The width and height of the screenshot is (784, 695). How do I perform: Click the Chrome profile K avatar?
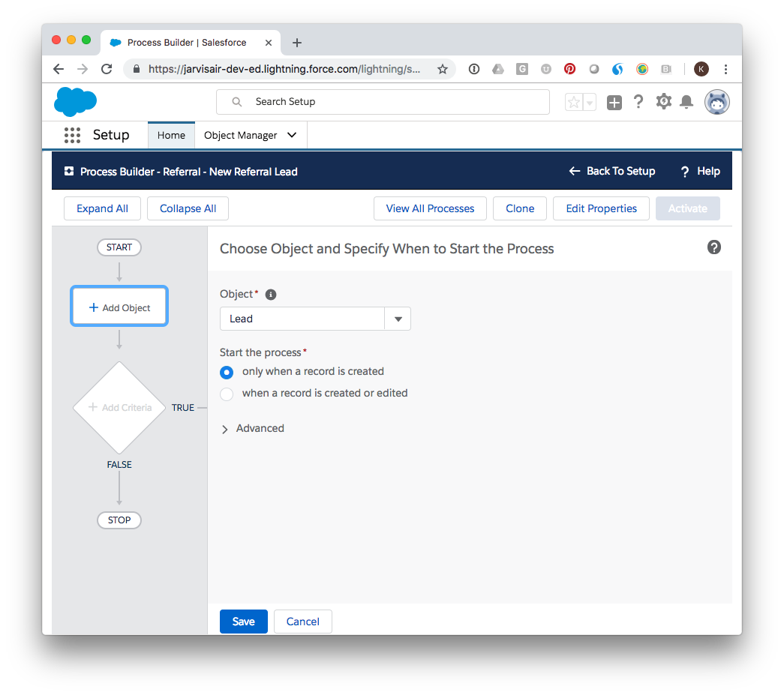[701, 69]
